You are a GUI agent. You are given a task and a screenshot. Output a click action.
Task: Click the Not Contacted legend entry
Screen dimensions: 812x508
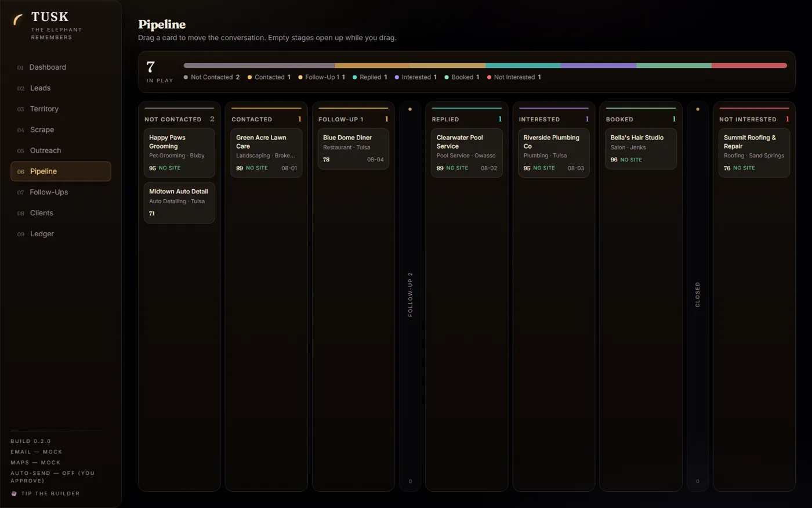coord(212,77)
